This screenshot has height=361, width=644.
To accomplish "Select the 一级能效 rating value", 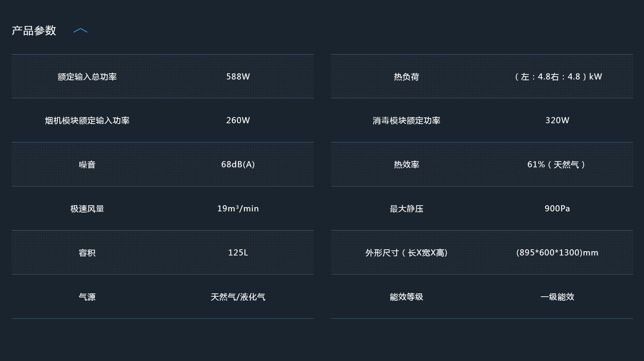I will (557, 297).
